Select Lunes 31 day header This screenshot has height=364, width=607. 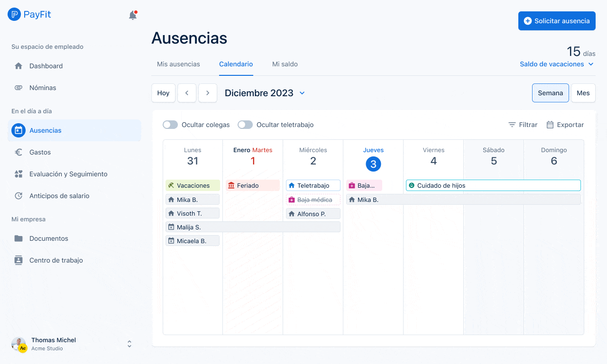193,156
